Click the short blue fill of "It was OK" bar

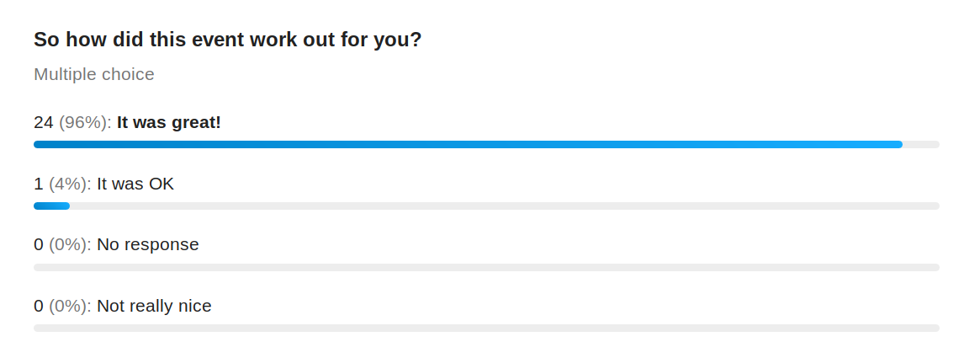pos(52,206)
